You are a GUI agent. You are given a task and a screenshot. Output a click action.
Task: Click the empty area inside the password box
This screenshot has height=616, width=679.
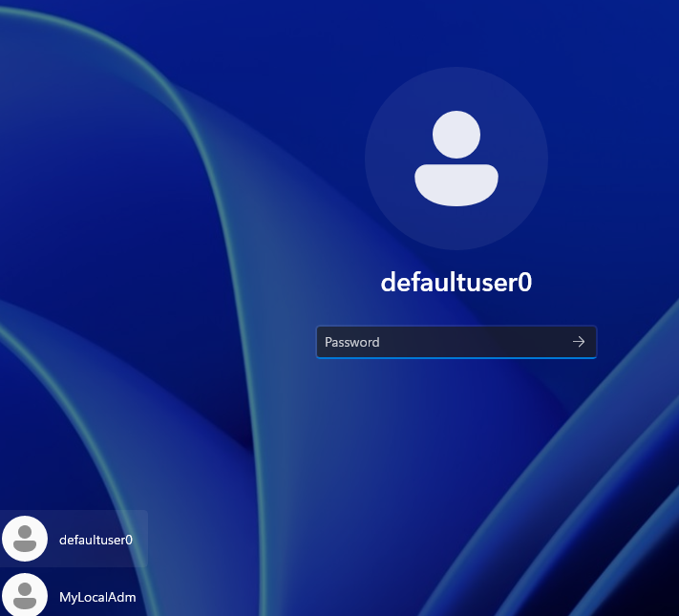pyautogui.click(x=477, y=342)
